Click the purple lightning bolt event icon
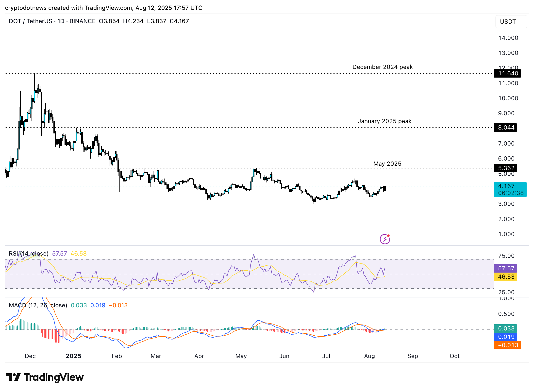The height and width of the screenshot is (392, 534). pyautogui.click(x=385, y=239)
